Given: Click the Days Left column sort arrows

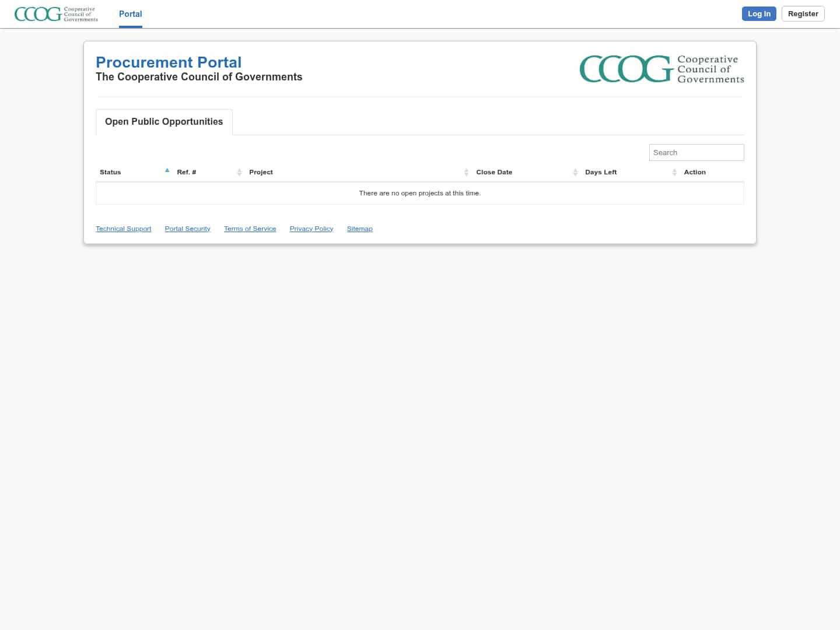Looking at the screenshot, I should click(674, 172).
